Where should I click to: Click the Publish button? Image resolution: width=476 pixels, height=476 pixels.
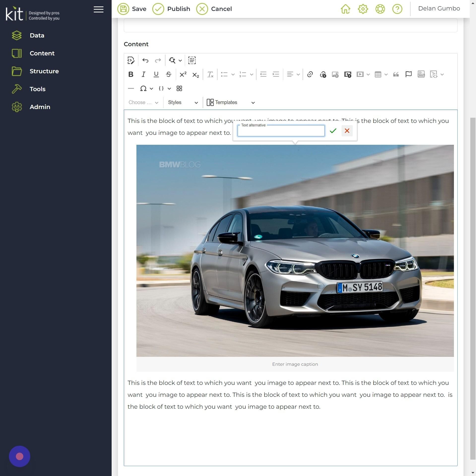coord(171,9)
